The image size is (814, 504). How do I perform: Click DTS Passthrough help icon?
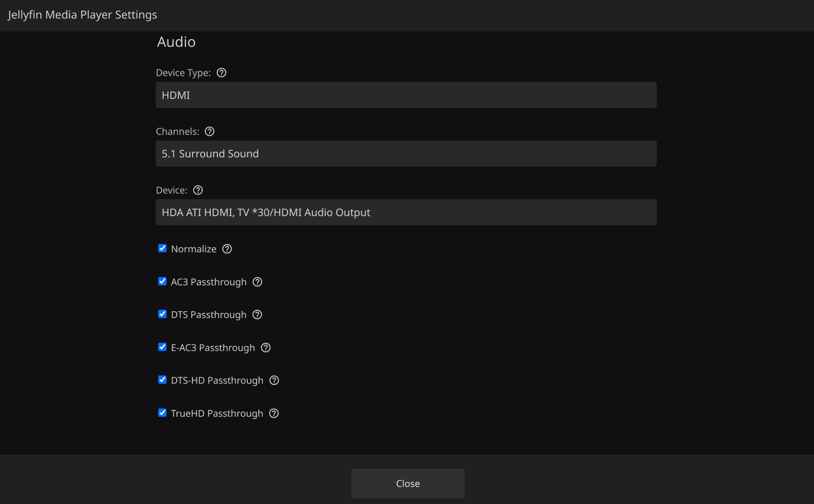[x=257, y=315]
